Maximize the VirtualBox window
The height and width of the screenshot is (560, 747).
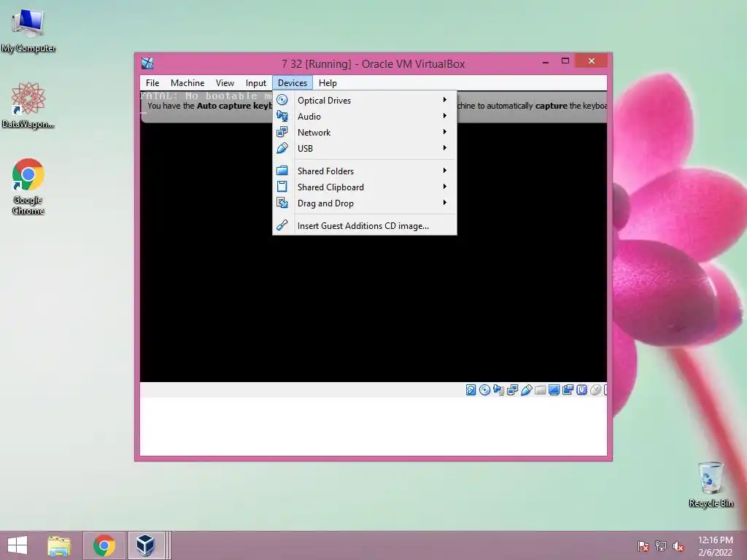pyautogui.click(x=565, y=61)
